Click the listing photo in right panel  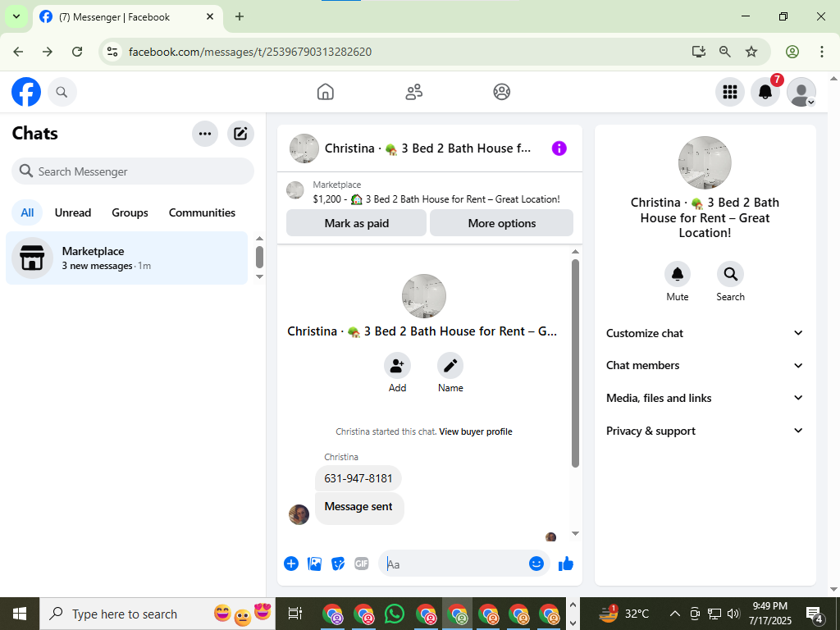705,163
